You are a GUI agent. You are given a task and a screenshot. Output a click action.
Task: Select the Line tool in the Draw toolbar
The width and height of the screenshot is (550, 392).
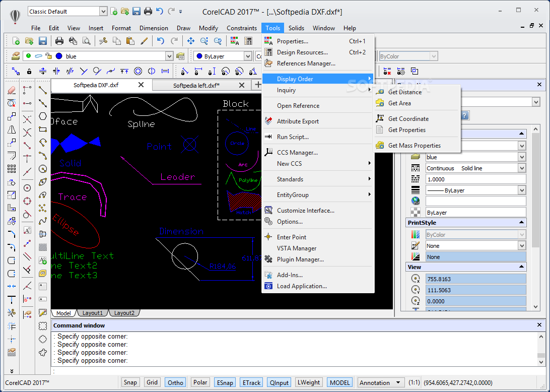point(43,90)
